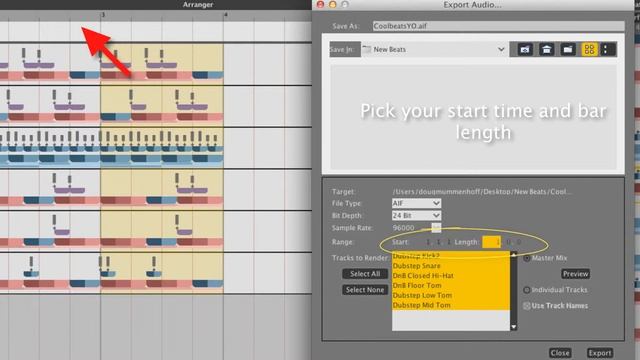The height and width of the screenshot is (360, 640).
Task: Click bar 3 marker on the Arranger ruler
Action: click(102, 15)
